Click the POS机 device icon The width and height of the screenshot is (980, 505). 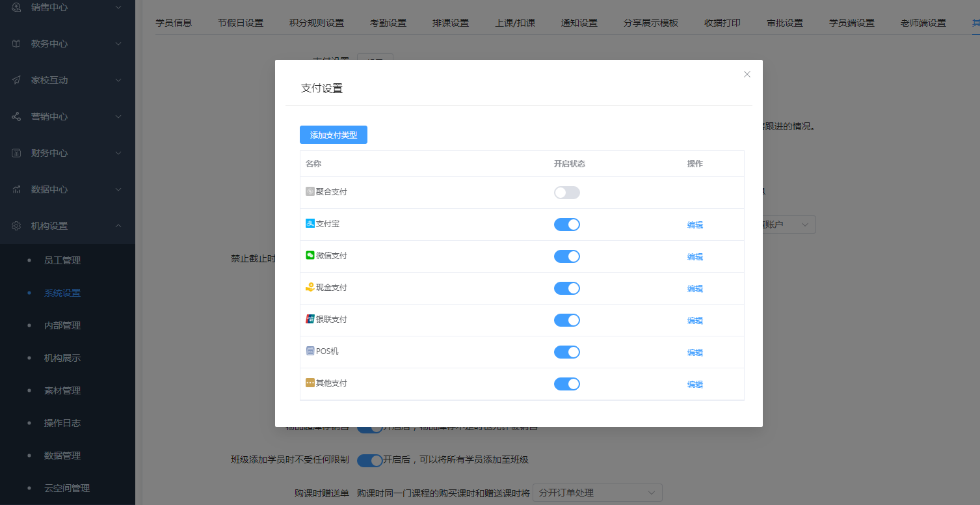coord(310,351)
